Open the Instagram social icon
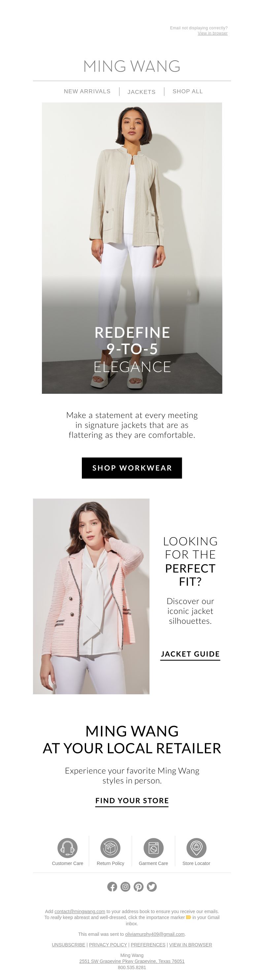 [125, 887]
